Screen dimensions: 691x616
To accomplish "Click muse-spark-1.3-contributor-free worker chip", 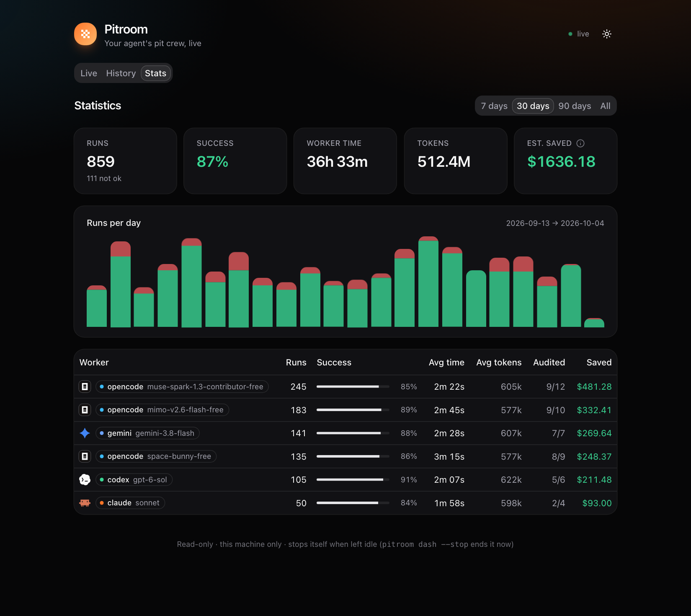I will click(x=182, y=386).
